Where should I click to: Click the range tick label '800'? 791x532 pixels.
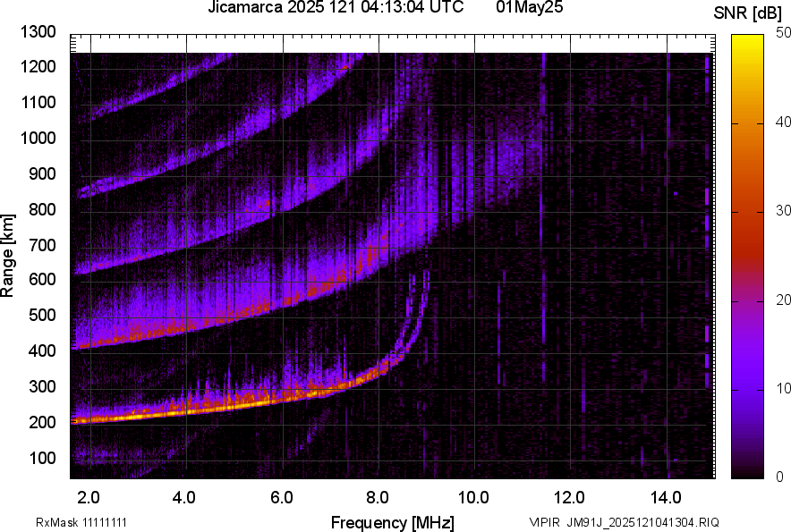(x=42, y=209)
